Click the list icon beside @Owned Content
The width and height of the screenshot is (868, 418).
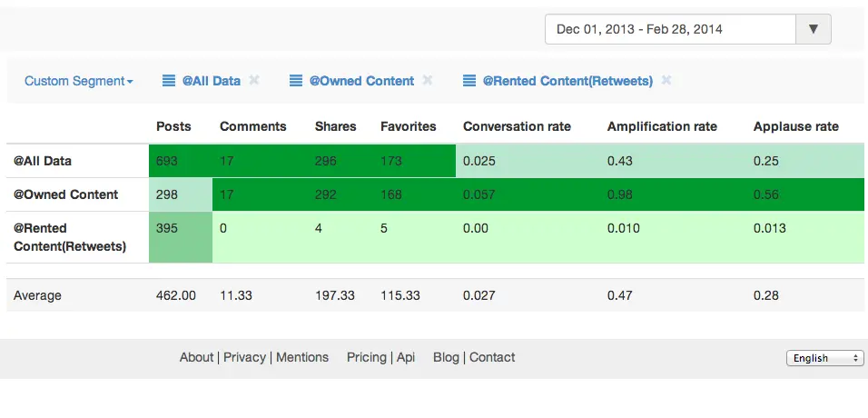pos(295,81)
